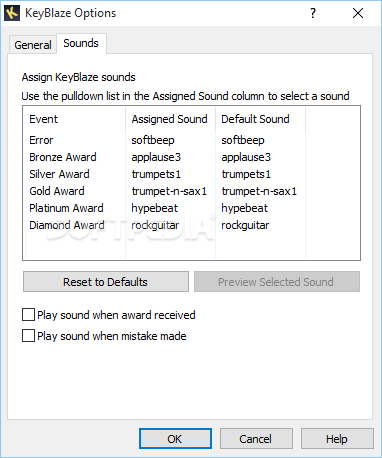Viewport: 382px width, 458px height.
Task: Open assigned sound trumpet-n-sax1 for Gold Award
Action: [169, 191]
